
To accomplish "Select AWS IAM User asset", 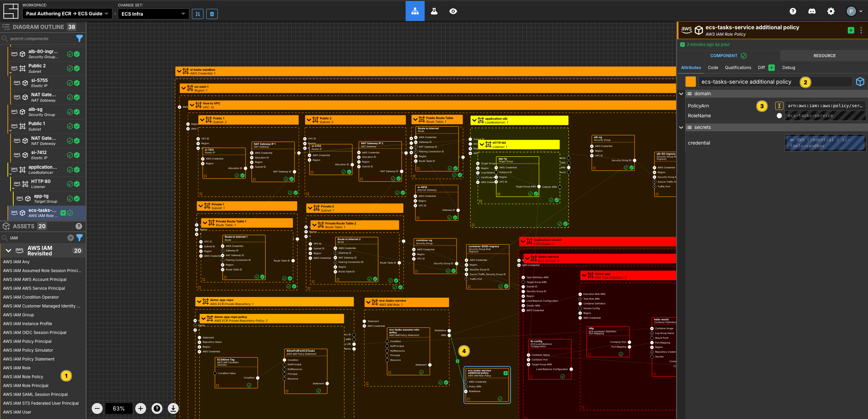I will [x=17, y=412].
